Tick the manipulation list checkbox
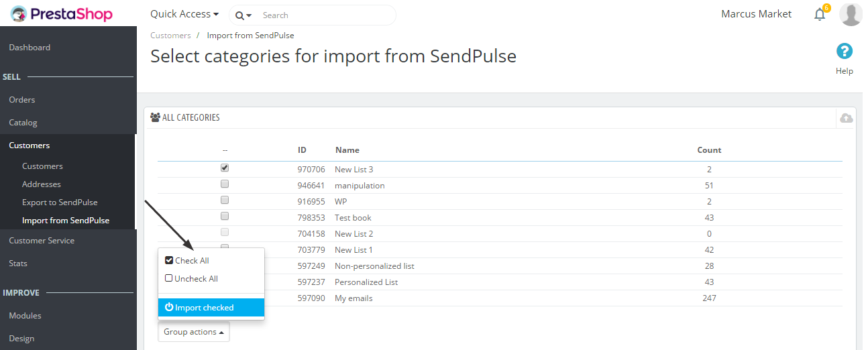Image resolution: width=868 pixels, height=350 pixels. coord(225,184)
